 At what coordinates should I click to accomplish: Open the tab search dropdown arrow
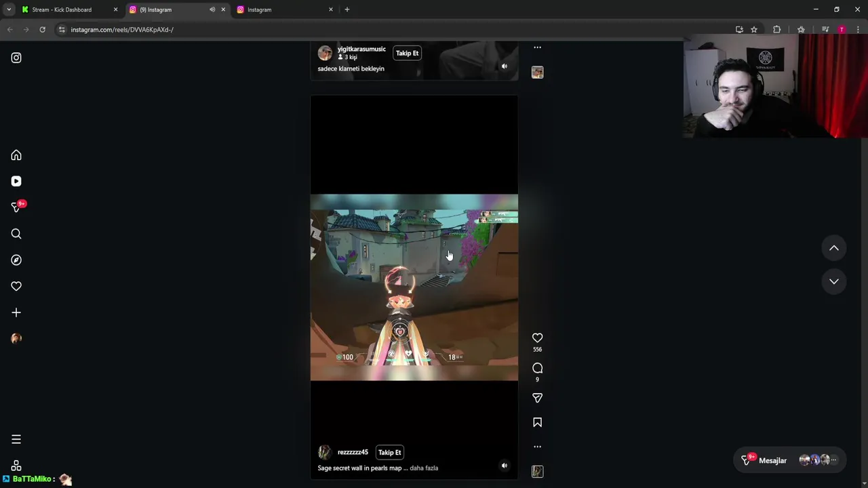point(9,9)
